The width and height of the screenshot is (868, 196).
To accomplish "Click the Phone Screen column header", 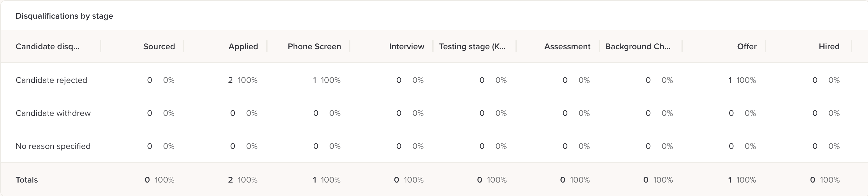I will (314, 46).
